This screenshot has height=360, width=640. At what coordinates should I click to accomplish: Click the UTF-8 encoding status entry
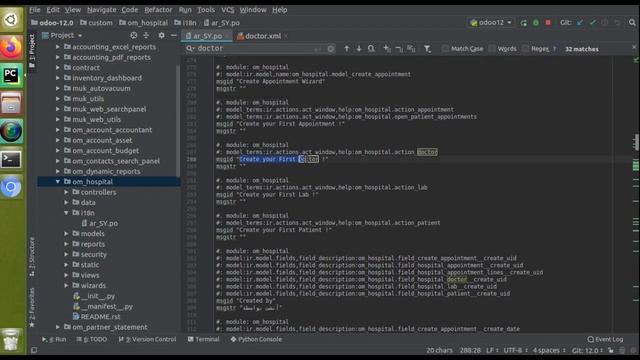coord(515,350)
